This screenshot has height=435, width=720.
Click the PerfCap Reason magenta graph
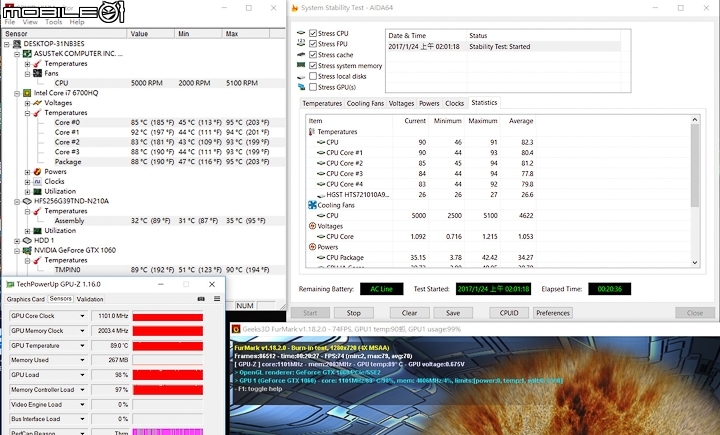(x=168, y=432)
